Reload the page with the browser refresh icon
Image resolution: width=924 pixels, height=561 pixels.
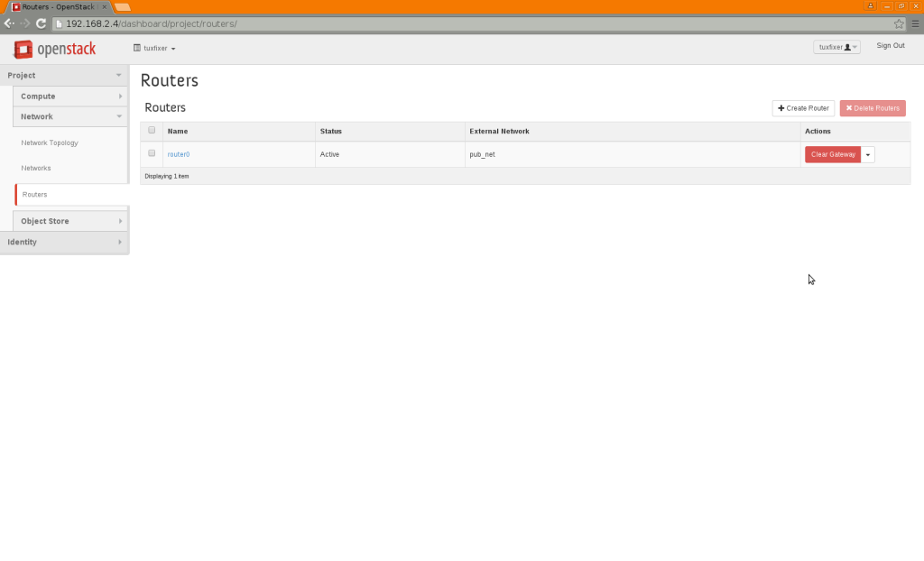(41, 23)
